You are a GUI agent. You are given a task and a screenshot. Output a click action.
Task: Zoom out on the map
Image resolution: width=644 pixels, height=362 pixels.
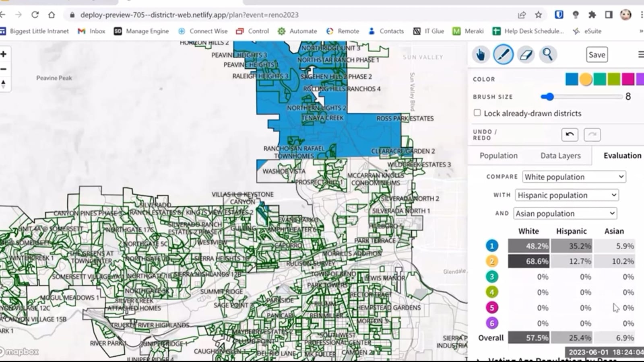tap(4, 69)
